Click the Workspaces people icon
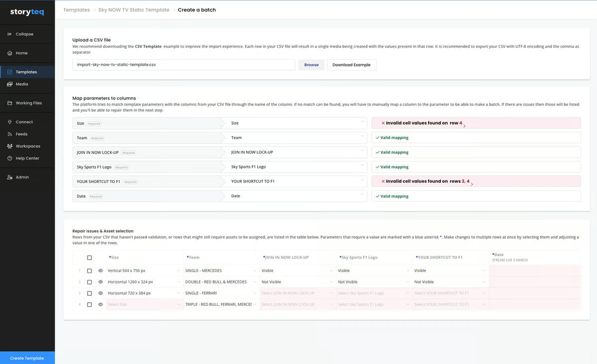 coord(10,146)
